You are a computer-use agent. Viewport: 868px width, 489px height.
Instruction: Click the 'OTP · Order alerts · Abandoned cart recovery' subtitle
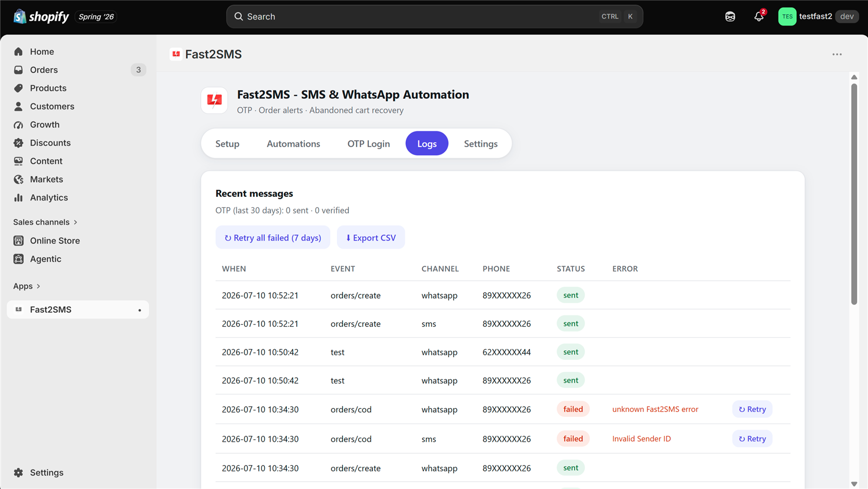[321, 110]
